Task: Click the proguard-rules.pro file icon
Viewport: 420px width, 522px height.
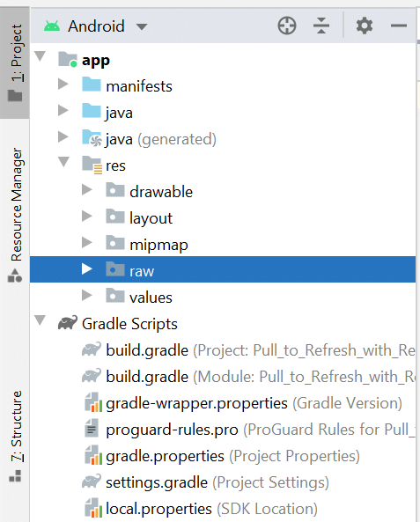Action: pos(92,428)
